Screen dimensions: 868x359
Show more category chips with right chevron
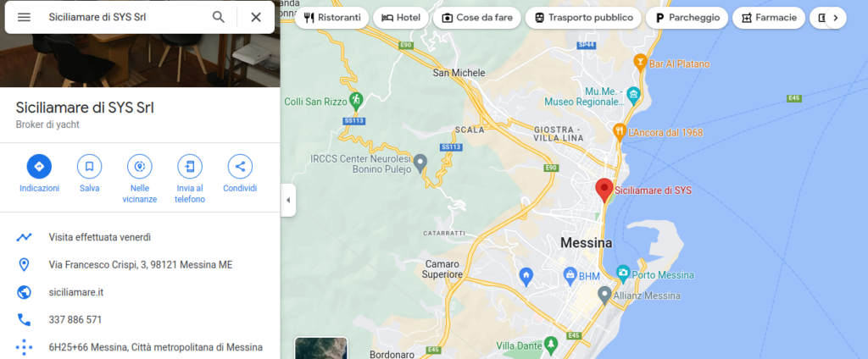click(x=835, y=18)
